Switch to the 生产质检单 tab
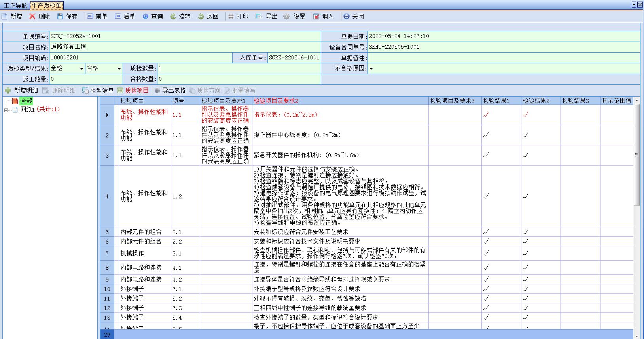Image resolution: width=644 pixels, height=339 pixels. (46, 6)
